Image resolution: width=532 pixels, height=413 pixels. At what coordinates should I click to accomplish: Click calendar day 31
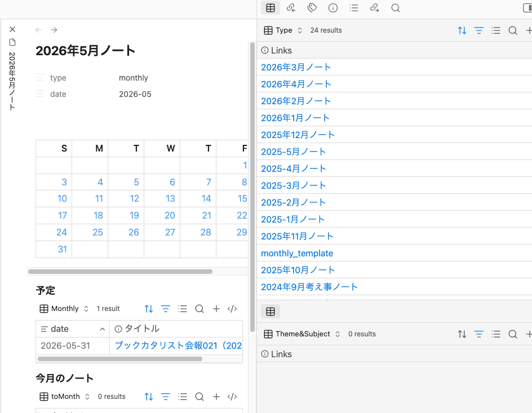pos(62,249)
